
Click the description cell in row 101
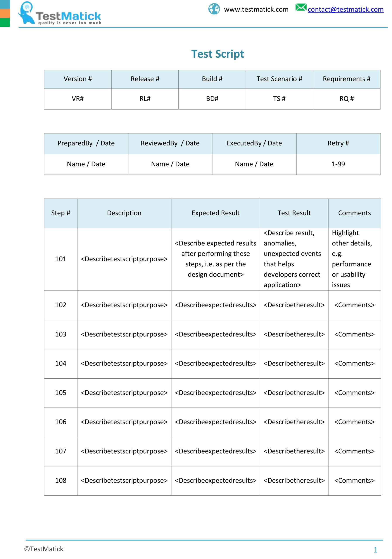124,259
